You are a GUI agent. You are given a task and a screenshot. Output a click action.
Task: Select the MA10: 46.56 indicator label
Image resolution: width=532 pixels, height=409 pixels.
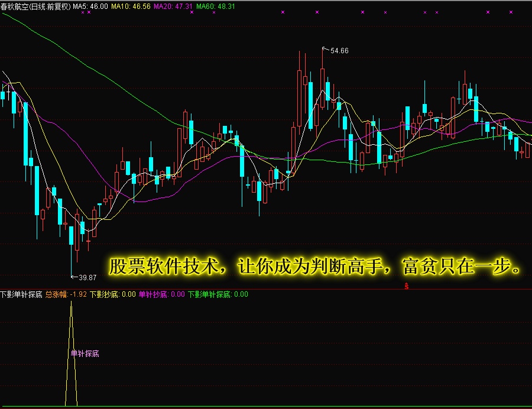click(x=131, y=7)
